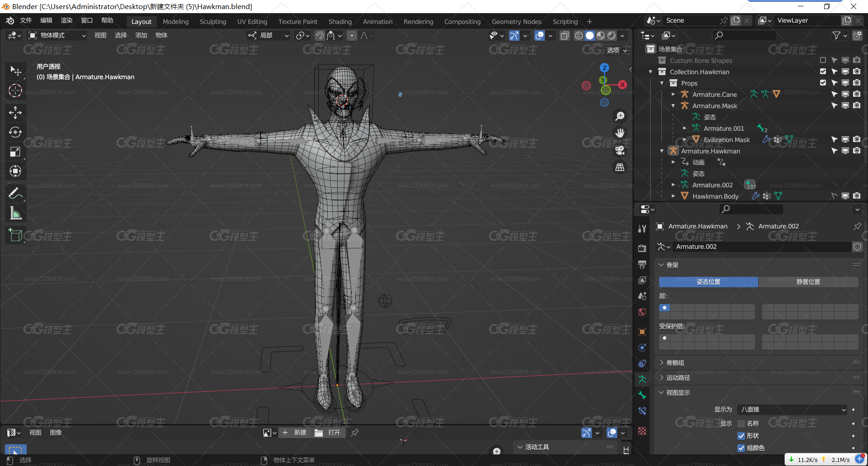
Task: Uncheck Collection.Hawkman exclude checkbox
Action: click(x=823, y=71)
